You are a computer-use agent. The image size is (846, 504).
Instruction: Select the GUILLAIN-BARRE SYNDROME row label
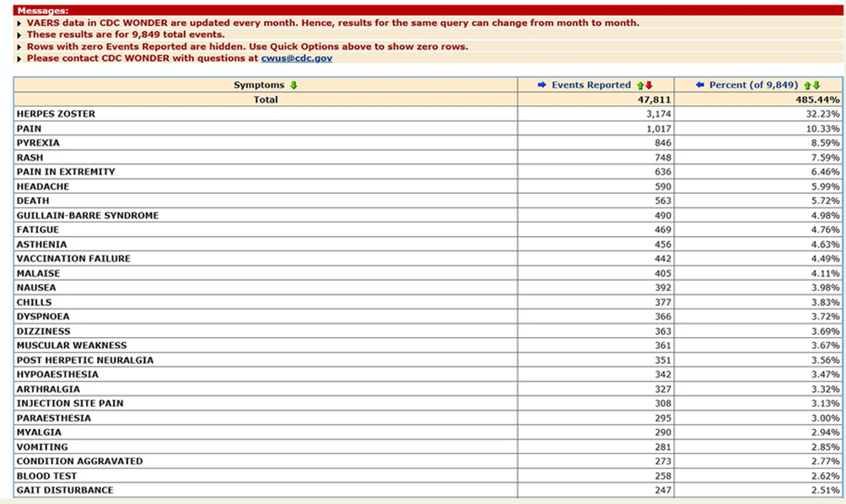(x=88, y=215)
